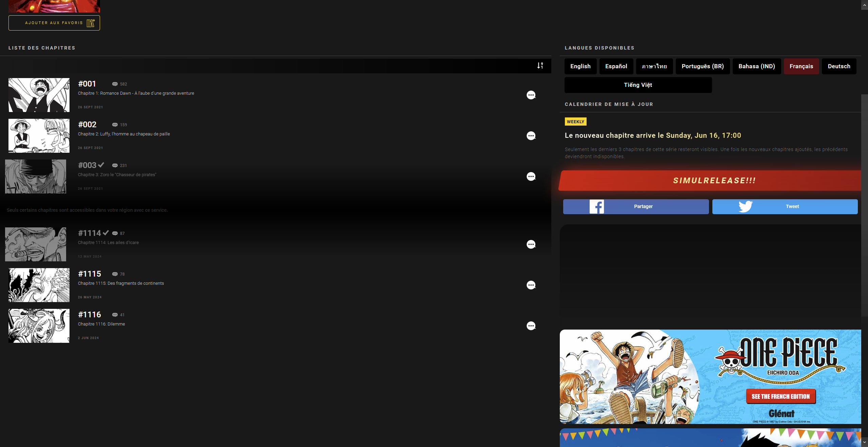Click the chapter sort order icon
Viewport: 868px width, 447px height.
[540, 66]
